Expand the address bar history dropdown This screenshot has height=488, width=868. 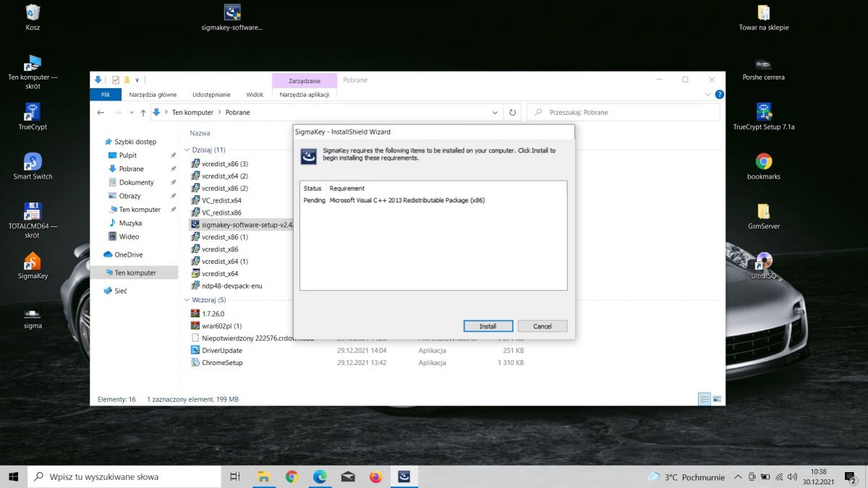click(x=495, y=113)
